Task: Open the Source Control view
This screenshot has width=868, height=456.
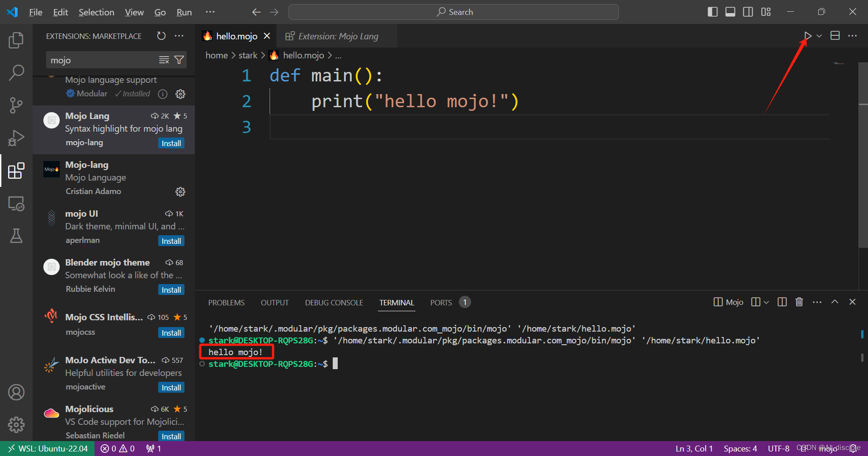Action: click(16, 105)
